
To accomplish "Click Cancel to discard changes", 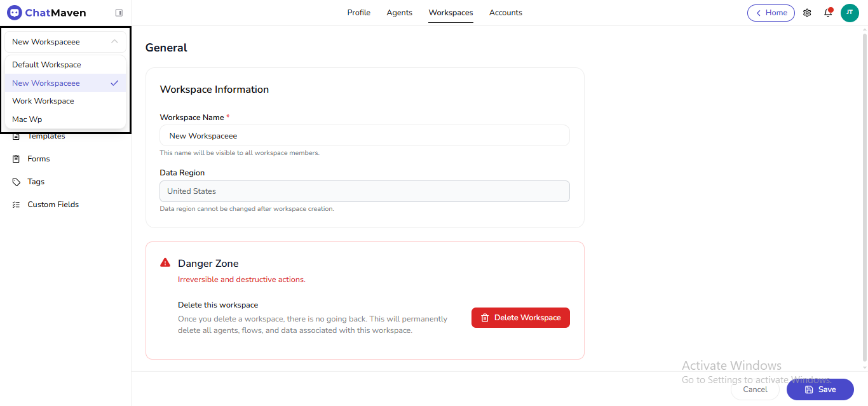I will (754, 389).
